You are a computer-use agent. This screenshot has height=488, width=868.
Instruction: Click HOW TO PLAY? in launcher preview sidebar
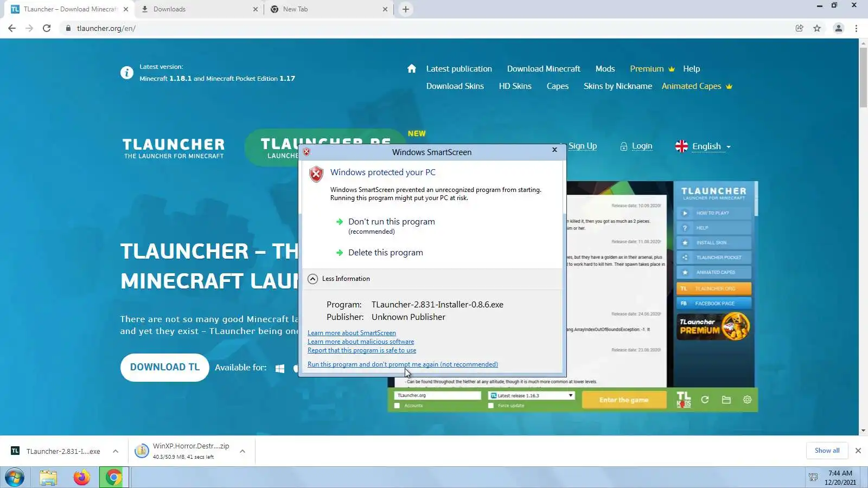714,213
